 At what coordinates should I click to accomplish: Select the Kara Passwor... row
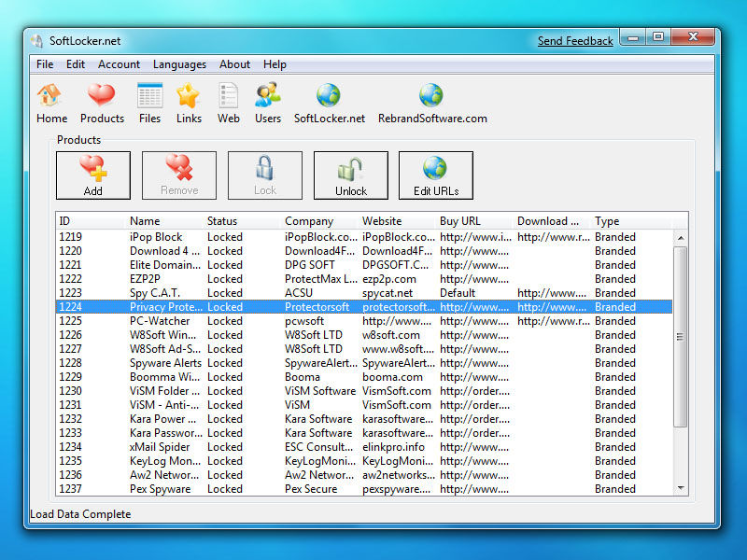pyautogui.click(x=364, y=433)
